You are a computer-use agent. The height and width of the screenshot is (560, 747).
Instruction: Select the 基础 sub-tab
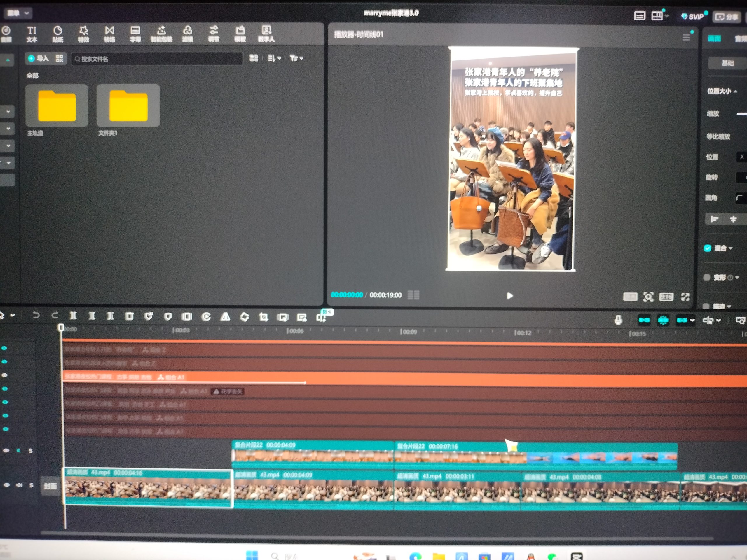727,63
